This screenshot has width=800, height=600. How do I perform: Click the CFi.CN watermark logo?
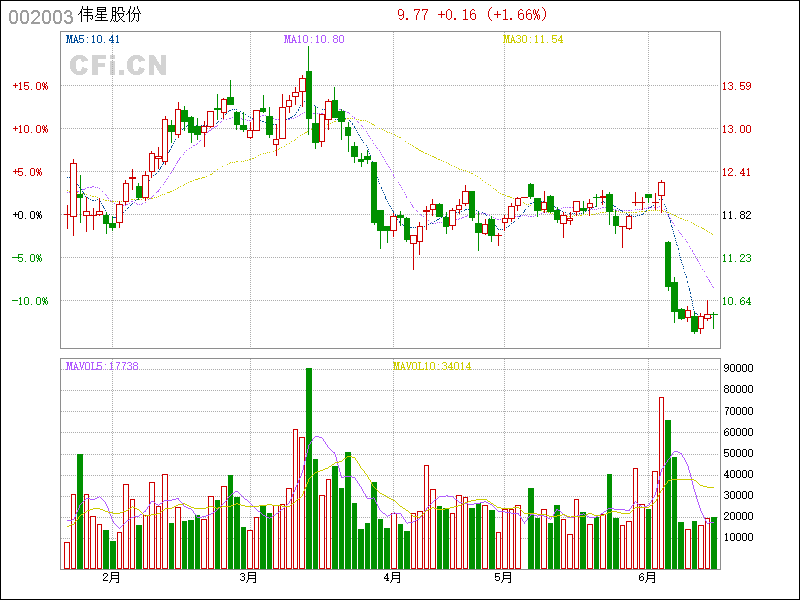(117, 65)
